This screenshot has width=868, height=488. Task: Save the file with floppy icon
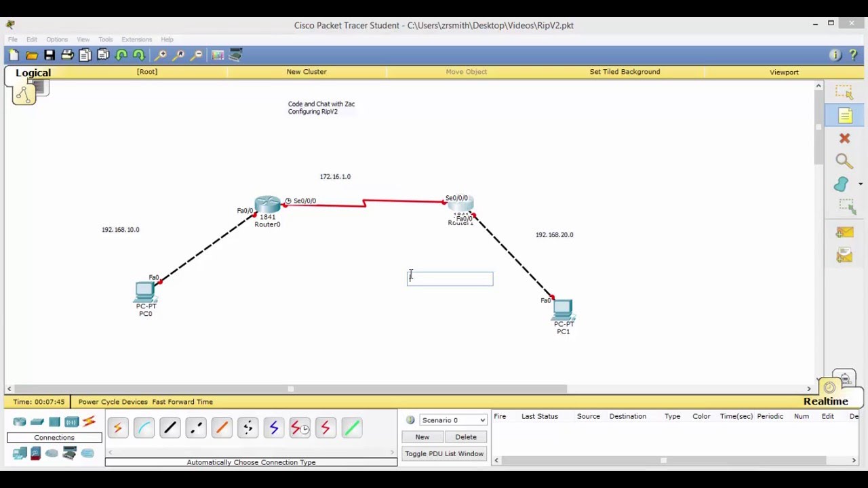pyautogui.click(x=50, y=56)
